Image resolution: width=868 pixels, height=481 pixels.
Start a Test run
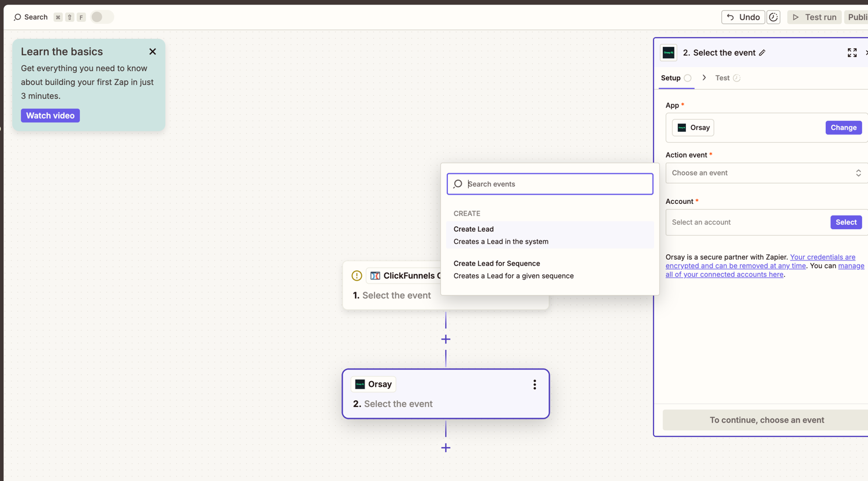[x=814, y=17]
